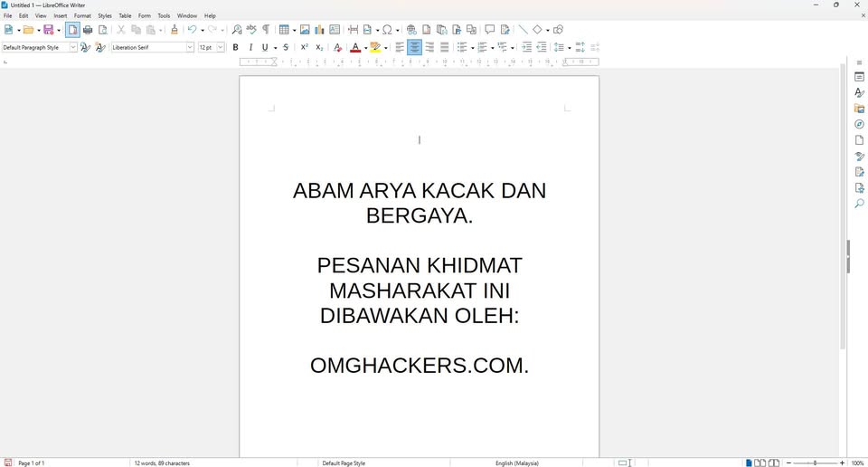Toggle formatting marks (pilcrow) icon
The image size is (868, 467).
pos(267,30)
